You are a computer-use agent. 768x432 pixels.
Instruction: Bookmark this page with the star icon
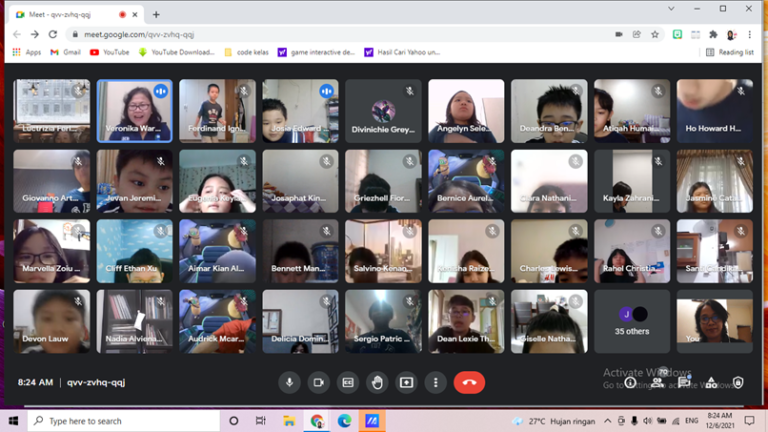655,34
